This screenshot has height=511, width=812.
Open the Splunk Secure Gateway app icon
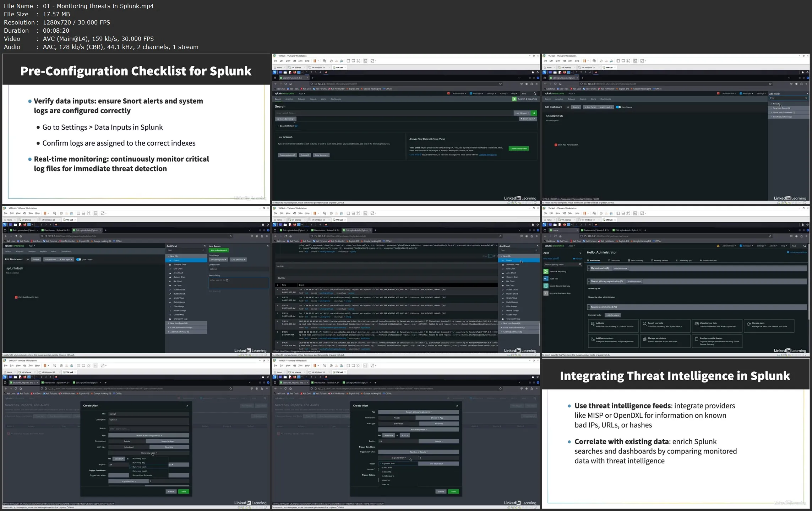click(x=546, y=286)
